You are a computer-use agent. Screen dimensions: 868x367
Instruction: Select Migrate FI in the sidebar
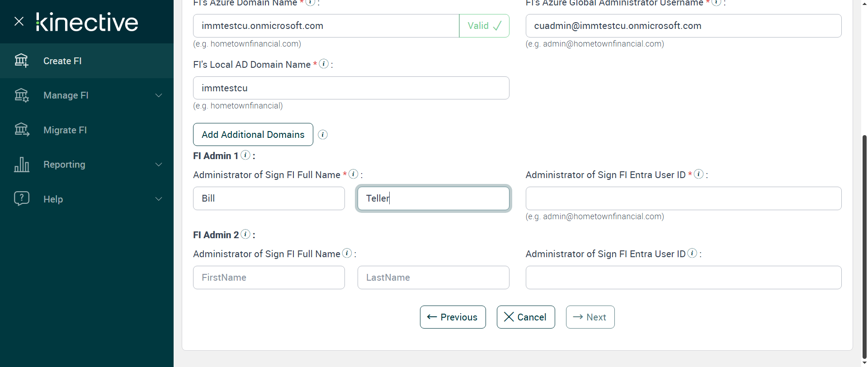(65, 130)
